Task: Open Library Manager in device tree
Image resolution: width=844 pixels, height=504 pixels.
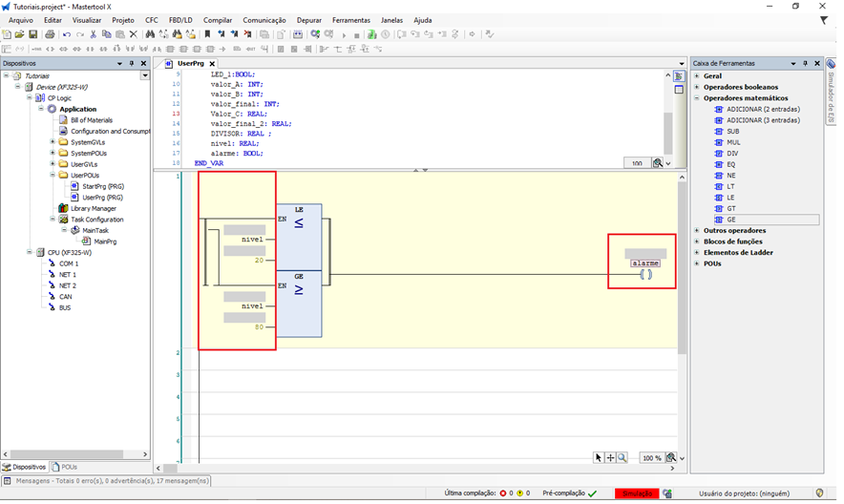Action: click(93, 208)
